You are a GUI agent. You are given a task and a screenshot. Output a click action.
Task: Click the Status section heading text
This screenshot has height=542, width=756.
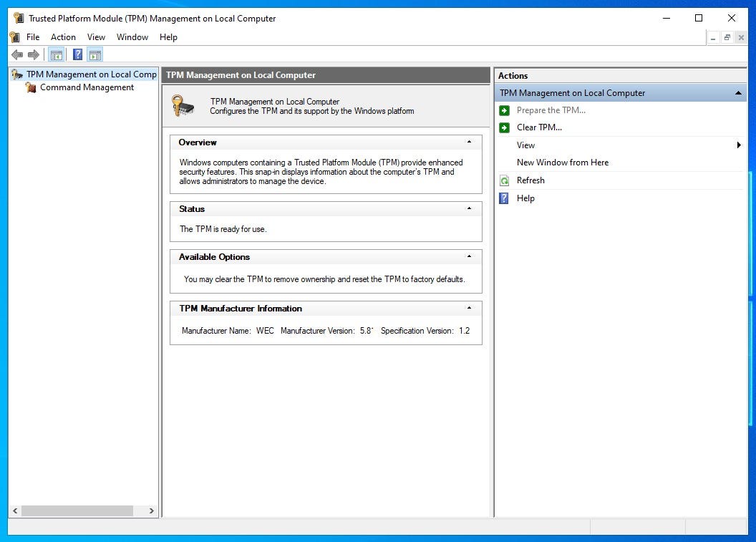click(x=192, y=209)
